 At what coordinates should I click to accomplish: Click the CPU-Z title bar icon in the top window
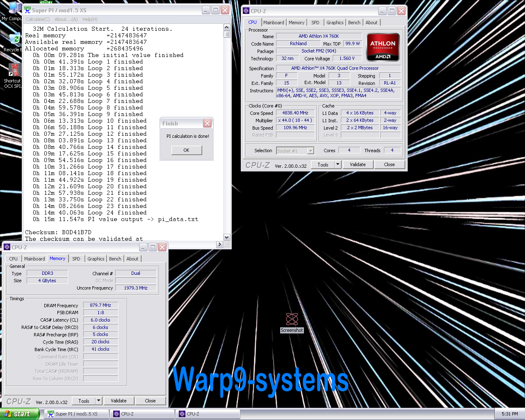tap(246, 11)
